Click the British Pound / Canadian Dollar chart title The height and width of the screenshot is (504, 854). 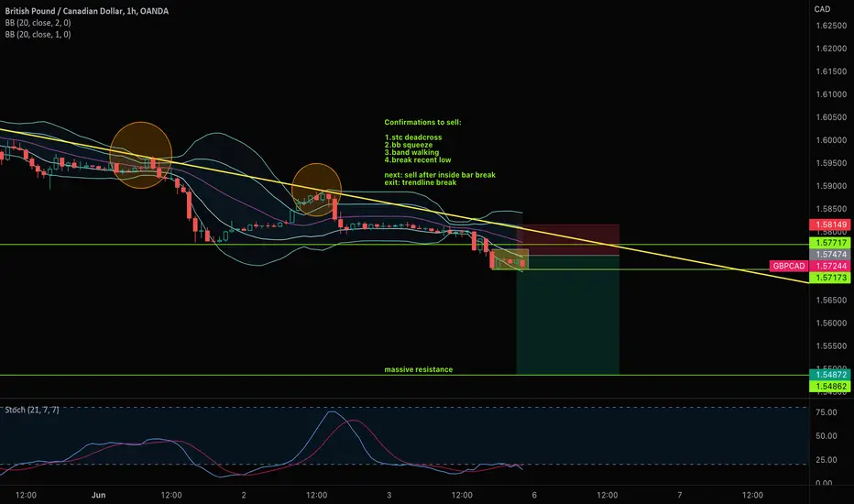coord(87,11)
